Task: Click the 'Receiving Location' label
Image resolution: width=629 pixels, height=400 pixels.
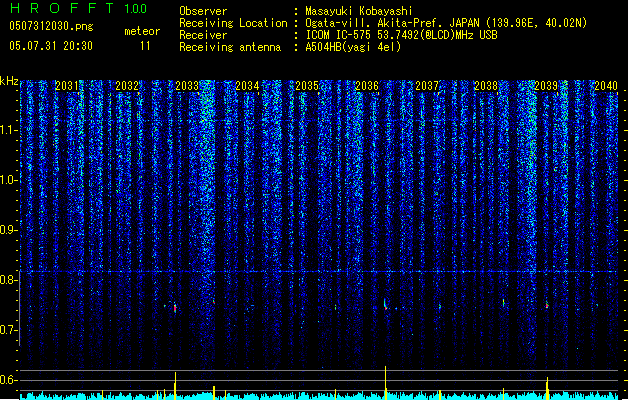Action: (x=233, y=23)
